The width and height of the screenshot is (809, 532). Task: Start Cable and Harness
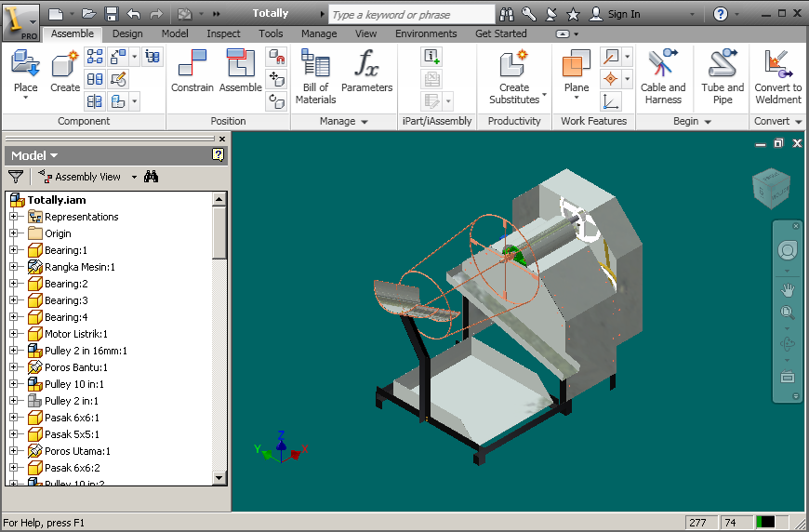[663, 77]
